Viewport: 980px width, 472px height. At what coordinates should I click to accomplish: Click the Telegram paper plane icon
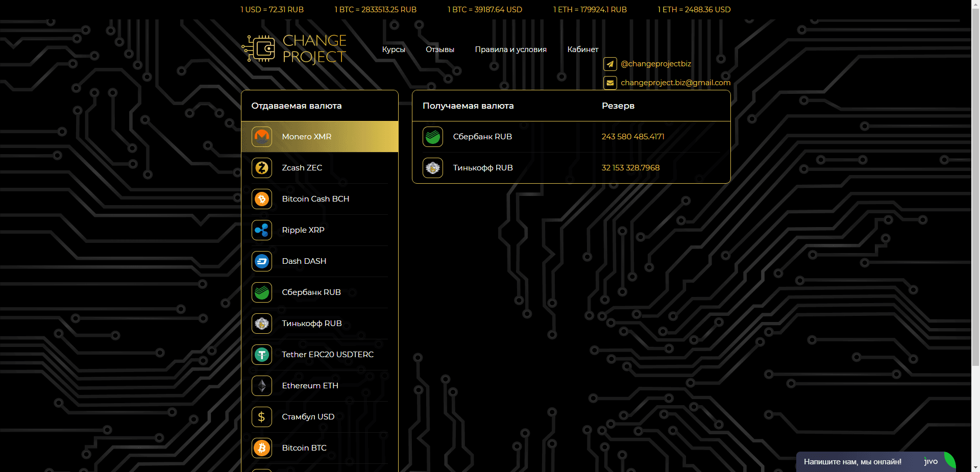coord(610,64)
